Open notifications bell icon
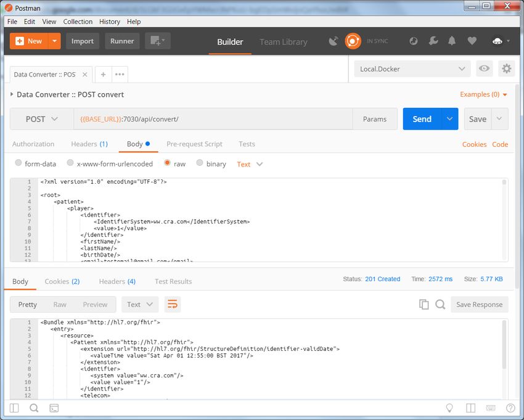The width and height of the screenshot is (524, 420). (452, 41)
